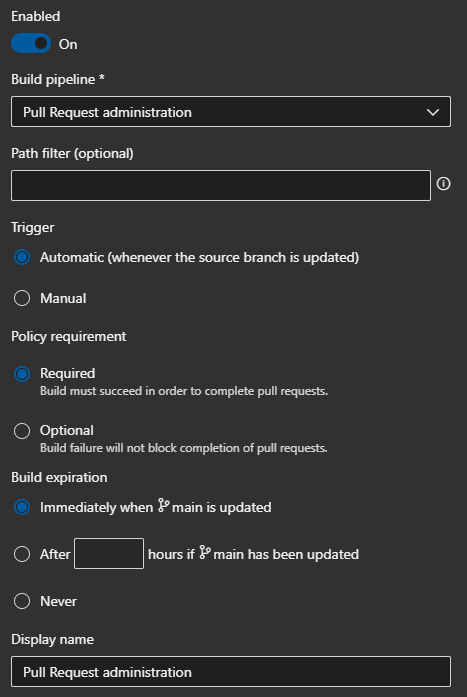This screenshot has height=697, width=467.
Task: Focus the expiration hours number box
Action: point(109,553)
